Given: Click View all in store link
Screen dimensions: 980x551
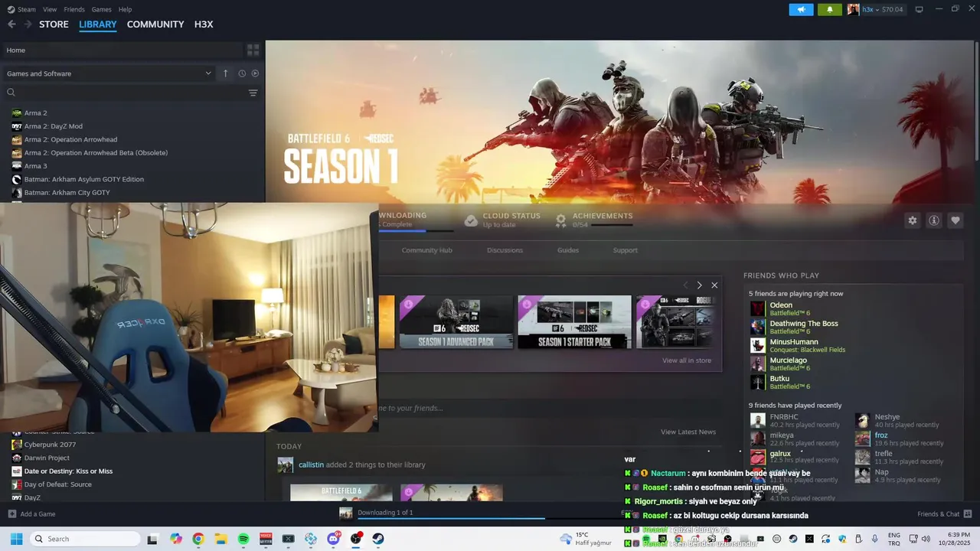Looking at the screenshot, I should [x=687, y=360].
